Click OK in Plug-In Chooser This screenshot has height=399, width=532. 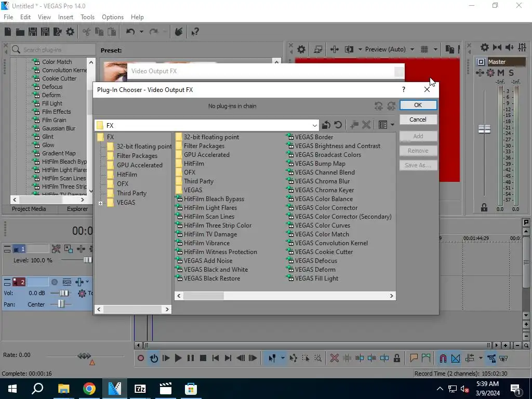pos(418,105)
